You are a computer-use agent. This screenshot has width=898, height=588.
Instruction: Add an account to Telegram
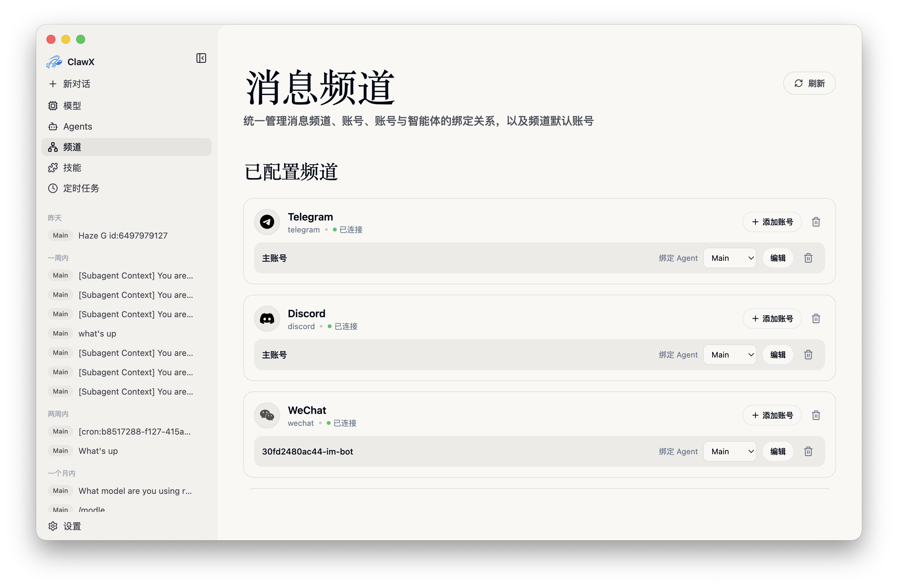(x=772, y=222)
